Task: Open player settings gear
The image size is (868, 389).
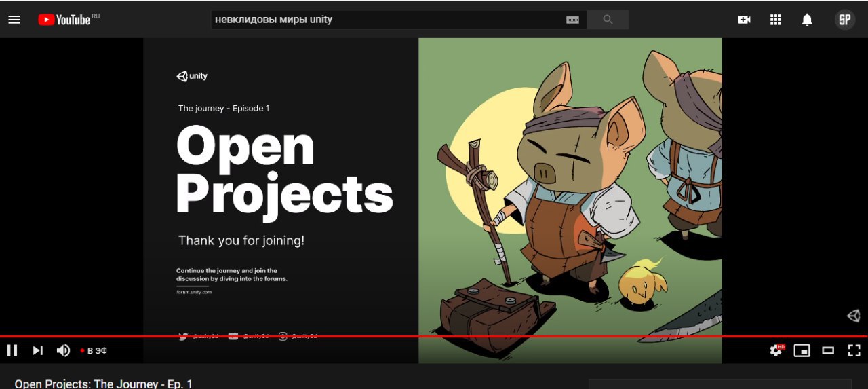Action: click(x=776, y=350)
